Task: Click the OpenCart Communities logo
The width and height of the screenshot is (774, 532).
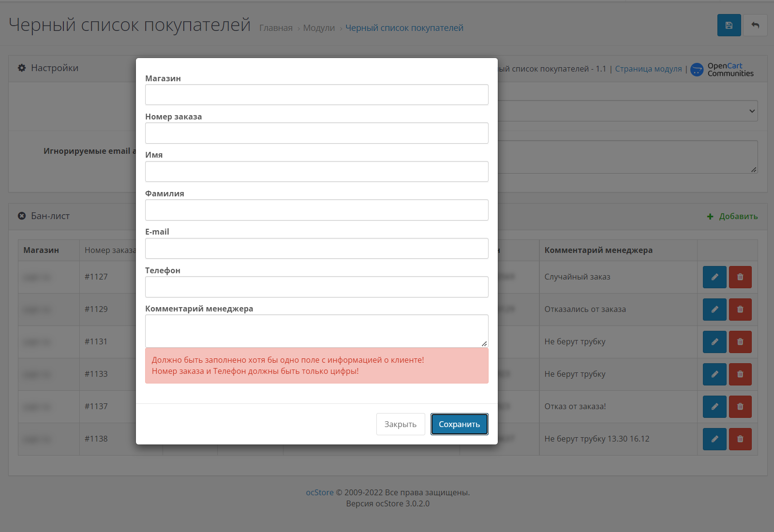Action: click(722, 70)
